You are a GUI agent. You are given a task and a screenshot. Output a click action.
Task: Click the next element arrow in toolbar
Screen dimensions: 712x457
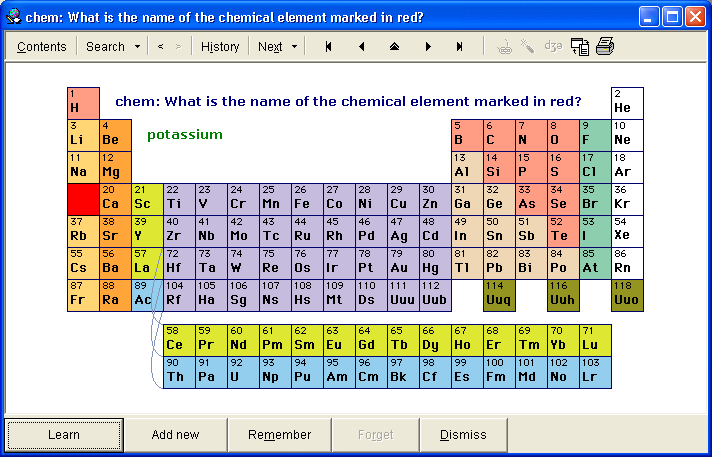[x=428, y=47]
